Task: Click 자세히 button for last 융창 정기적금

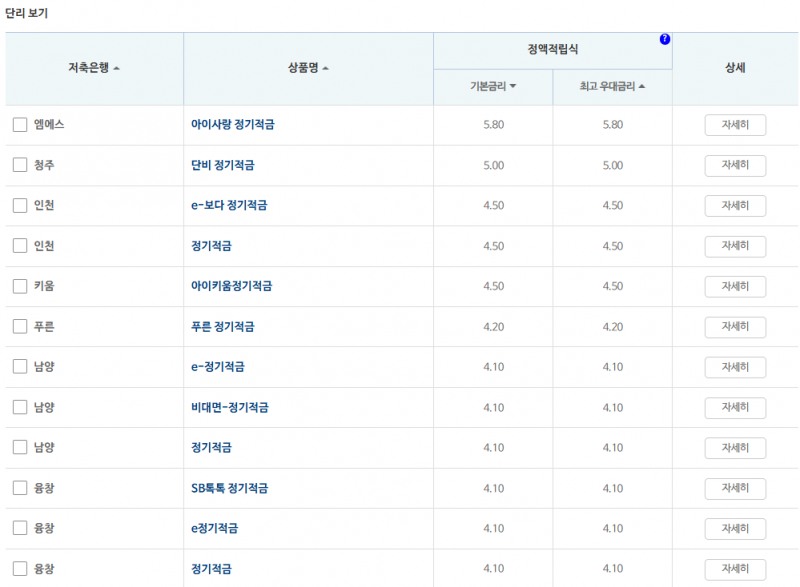Action: tap(735, 569)
